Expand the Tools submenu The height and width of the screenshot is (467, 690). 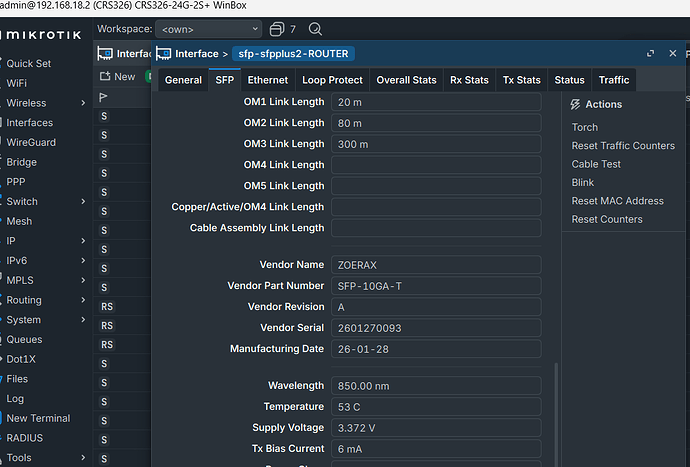(x=83, y=458)
